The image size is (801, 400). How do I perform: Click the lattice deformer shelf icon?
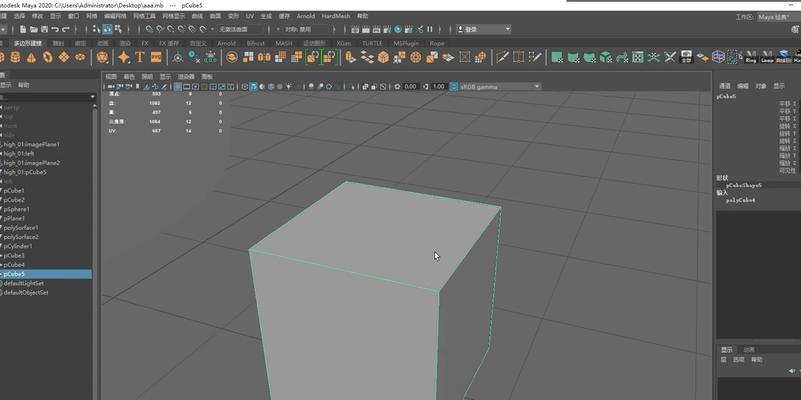coord(718,57)
